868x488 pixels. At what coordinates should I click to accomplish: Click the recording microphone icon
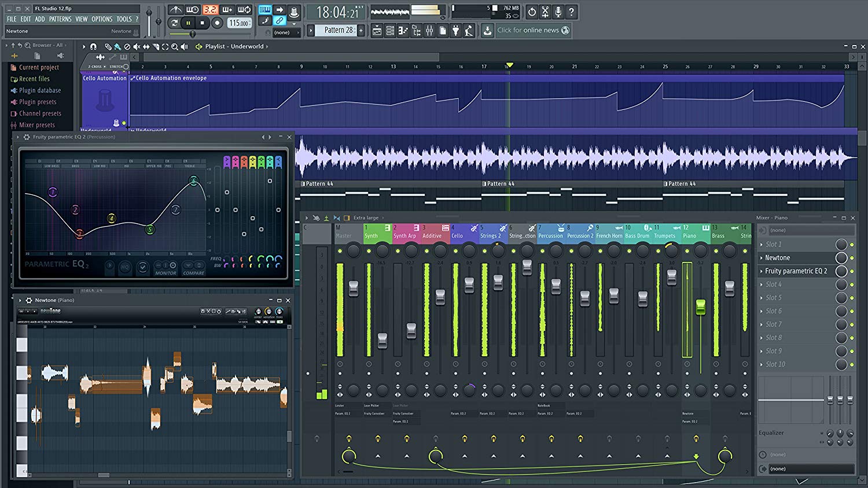[558, 12]
